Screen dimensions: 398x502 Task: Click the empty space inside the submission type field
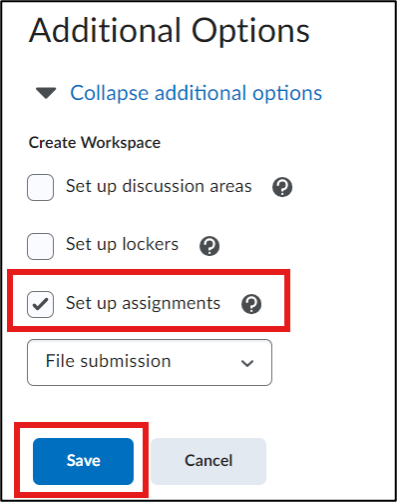[205, 362]
